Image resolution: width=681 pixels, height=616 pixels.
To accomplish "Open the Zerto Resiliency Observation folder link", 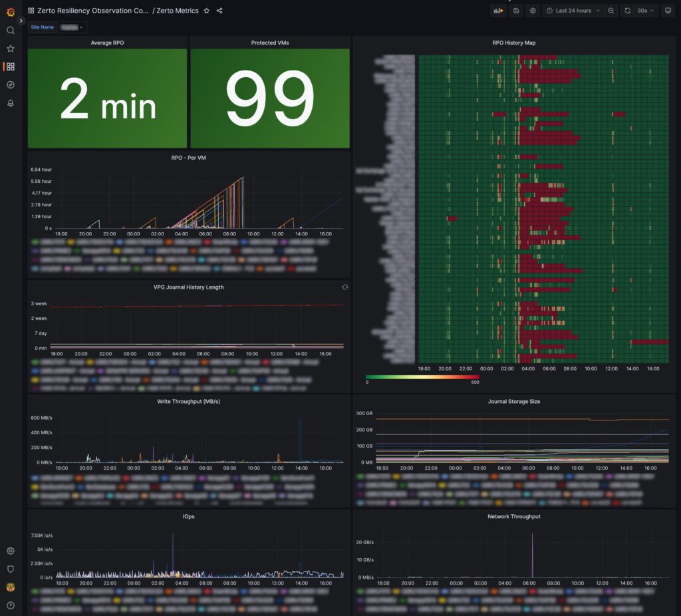I will click(92, 11).
